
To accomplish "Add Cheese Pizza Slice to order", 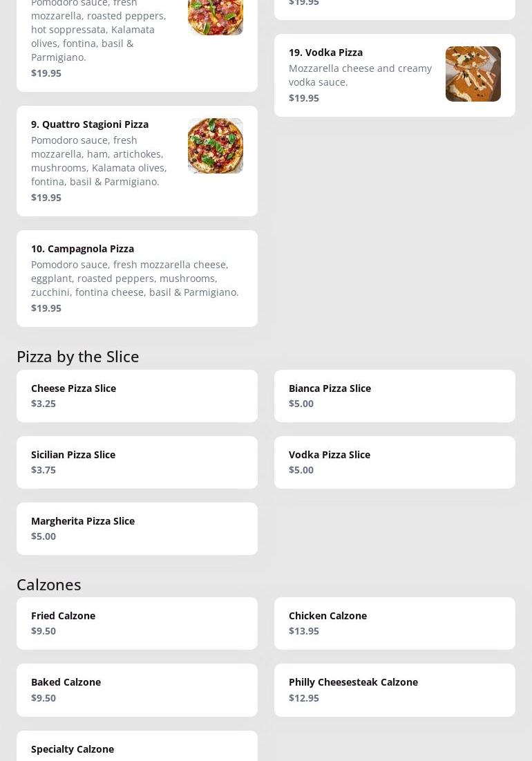I will (137, 395).
